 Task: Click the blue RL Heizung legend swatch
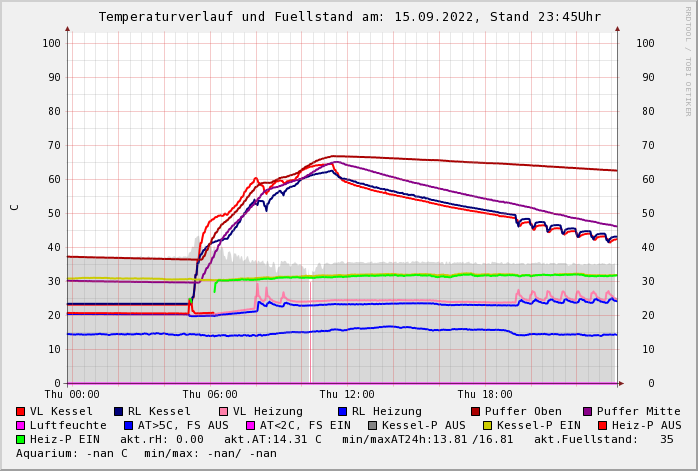pyautogui.click(x=342, y=411)
